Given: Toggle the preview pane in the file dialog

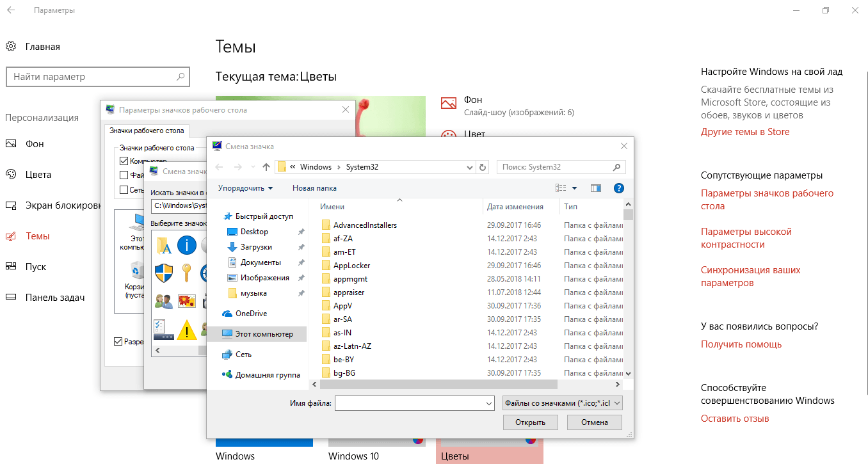Looking at the screenshot, I should point(596,188).
